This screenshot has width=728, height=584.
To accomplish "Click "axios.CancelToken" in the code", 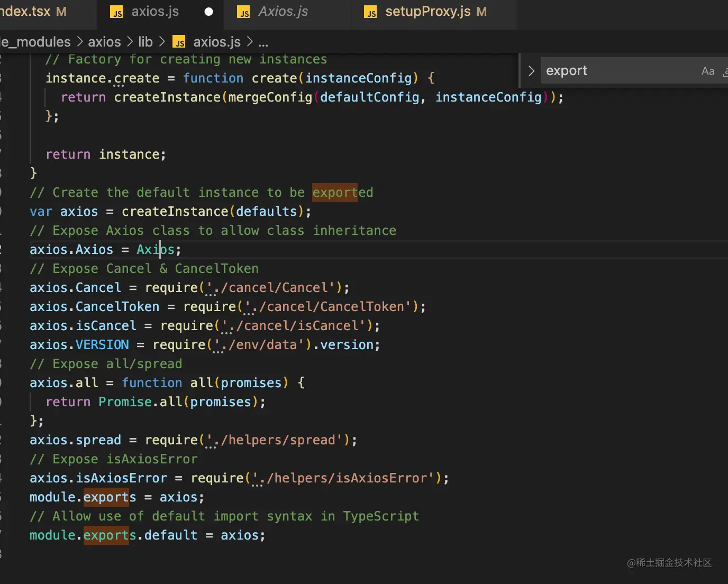I will [95, 307].
